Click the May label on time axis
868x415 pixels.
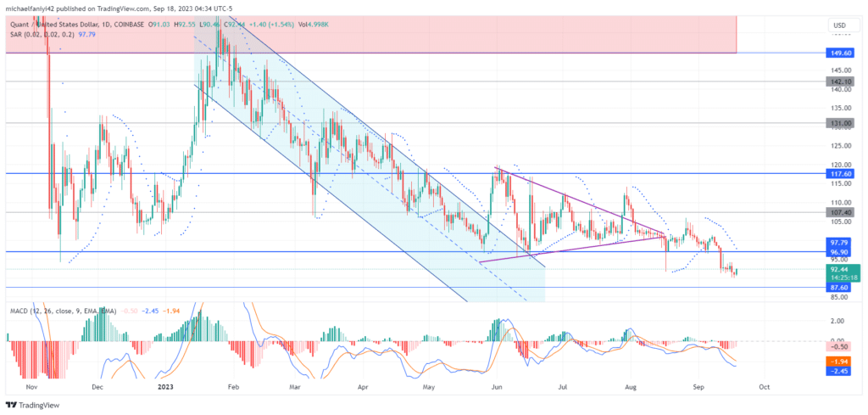click(427, 385)
